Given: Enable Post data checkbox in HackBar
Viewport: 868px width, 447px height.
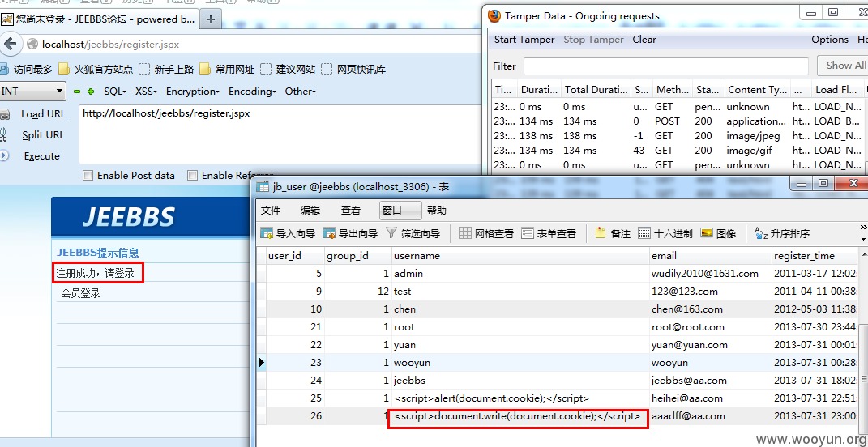Looking at the screenshot, I should (x=88, y=176).
